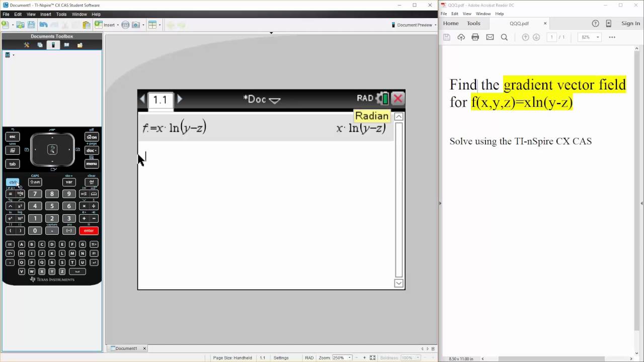The image size is (644, 362).
Task: Open the Insert menu in TI-Nspire menu bar
Action: (46, 14)
